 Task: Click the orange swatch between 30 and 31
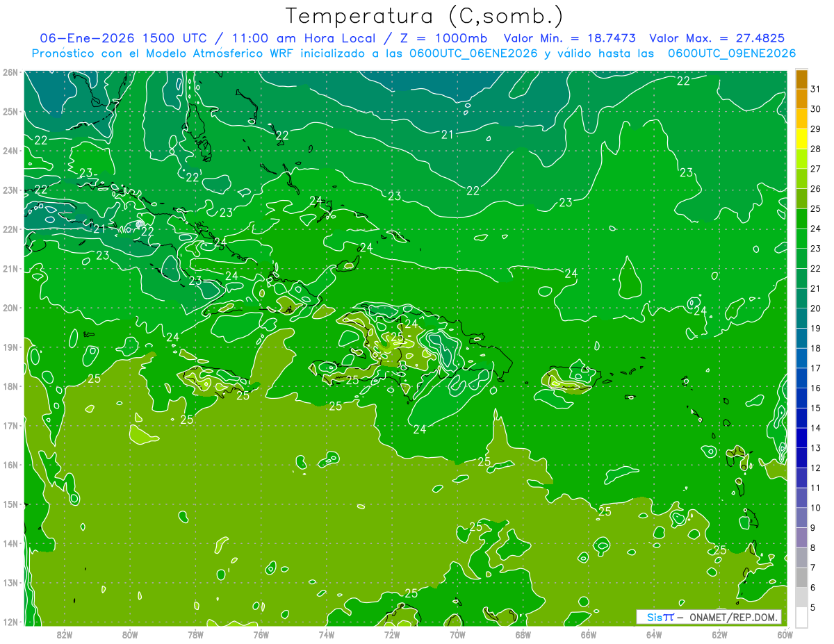click(x=801, y=99)
